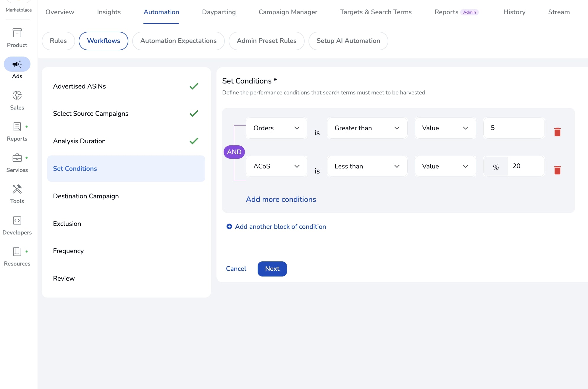
Task: Switch to the Insights tab
Action: [109, 12]
